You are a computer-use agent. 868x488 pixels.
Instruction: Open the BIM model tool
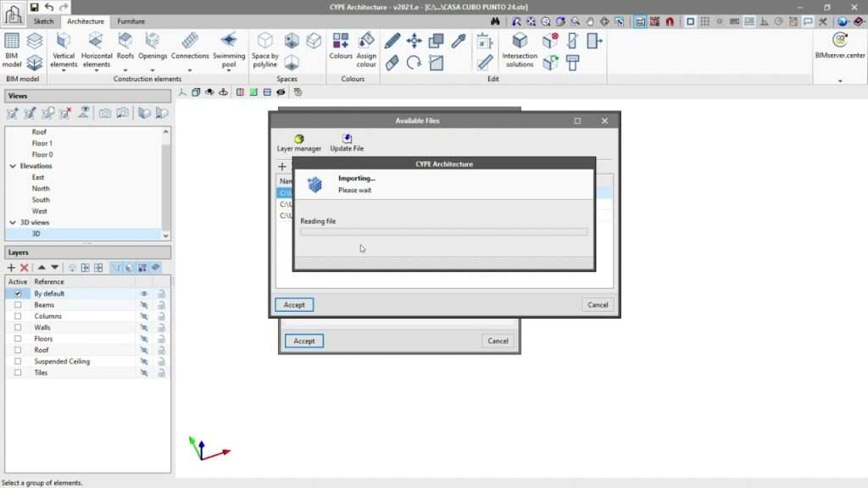pos(12,49)
